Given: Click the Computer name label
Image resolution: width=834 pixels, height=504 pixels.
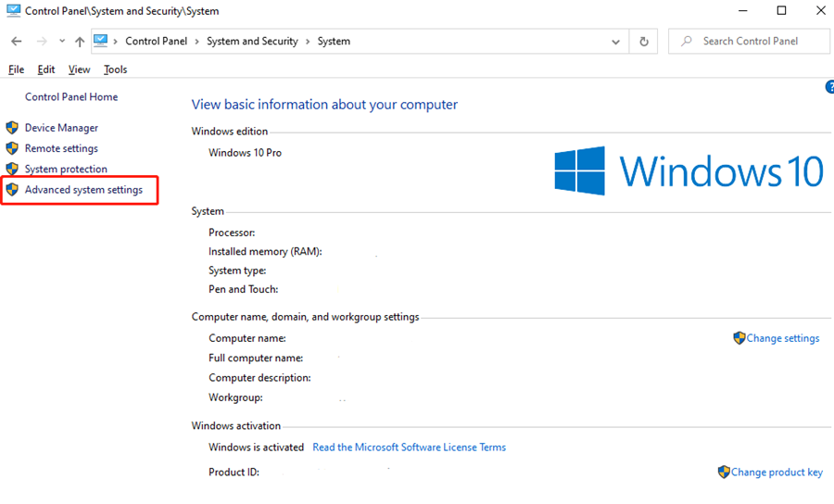Looking at the screenshot, I should point(247,338).
